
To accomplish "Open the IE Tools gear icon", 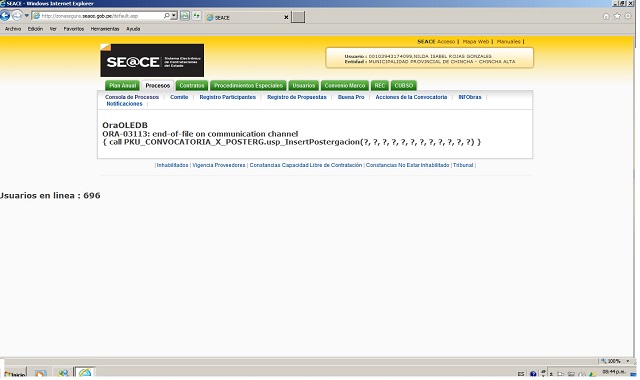I will pyautogui.click(x=628, y=16).
